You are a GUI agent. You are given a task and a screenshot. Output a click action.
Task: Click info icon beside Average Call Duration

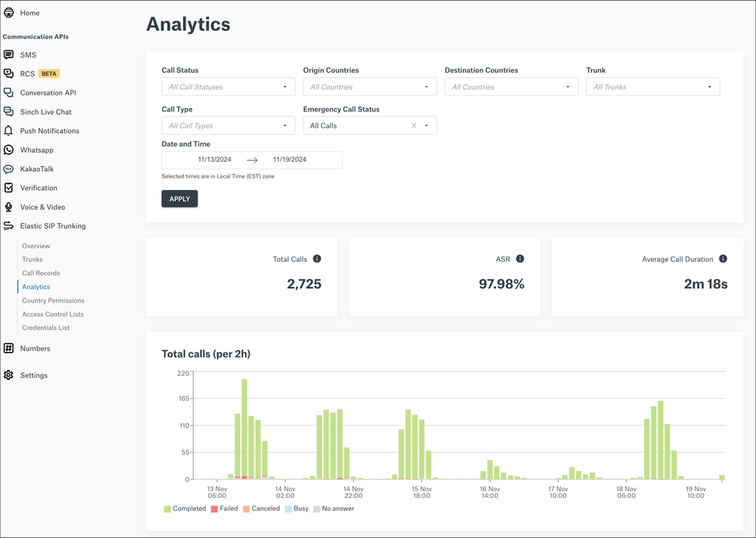pyautogui.click(x=723, y=259)
